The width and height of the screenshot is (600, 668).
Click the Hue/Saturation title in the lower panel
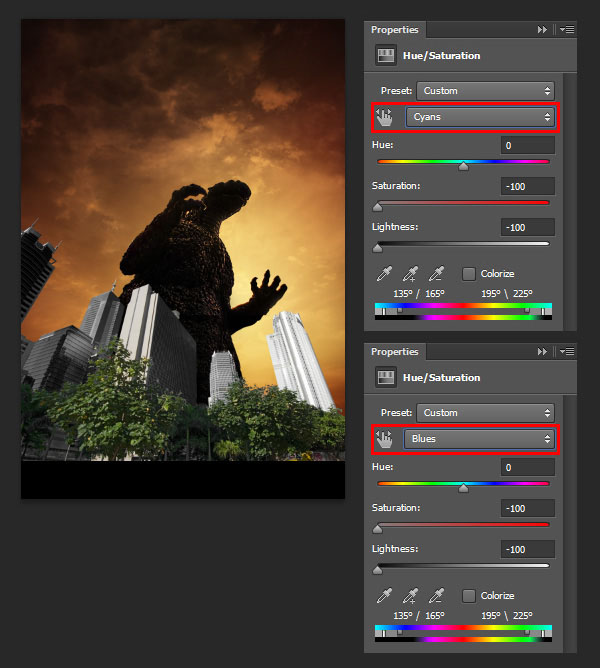pos(441,378)
